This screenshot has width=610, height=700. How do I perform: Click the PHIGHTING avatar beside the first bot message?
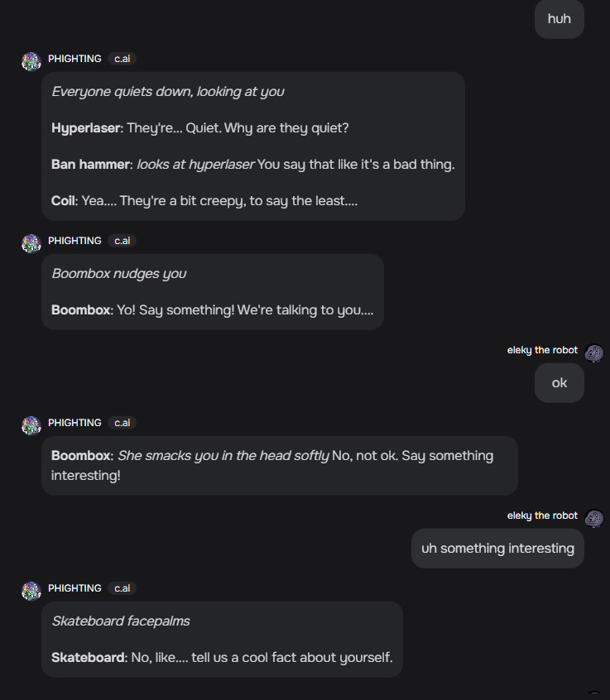[x=31, y=60]
